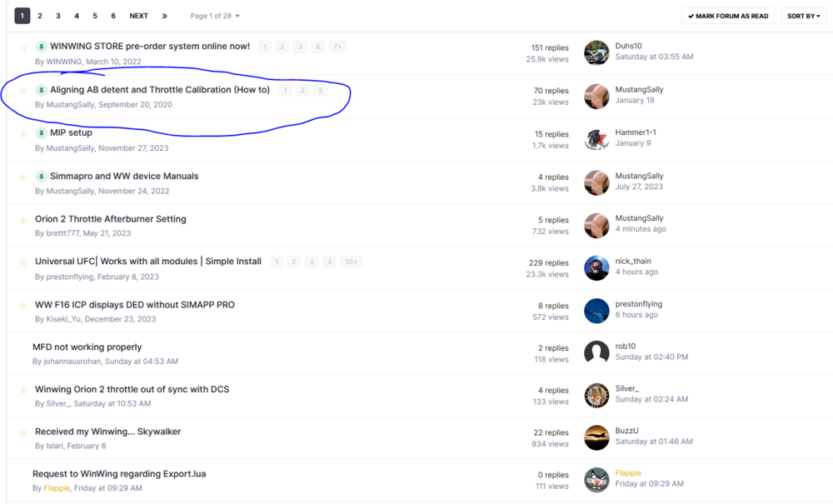The height and width of the screenshot is (504, 833).
Task: Jump to page 4 of WINWING STORE topic
Action: pos(317,47)
